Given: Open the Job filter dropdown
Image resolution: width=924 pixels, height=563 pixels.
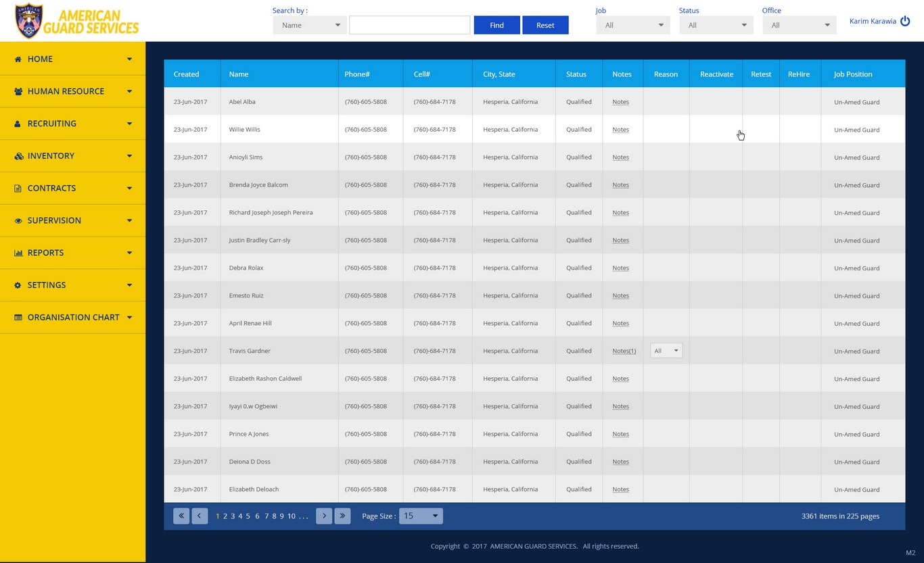Looking at the screenshot, I should (x=632, y=26).
